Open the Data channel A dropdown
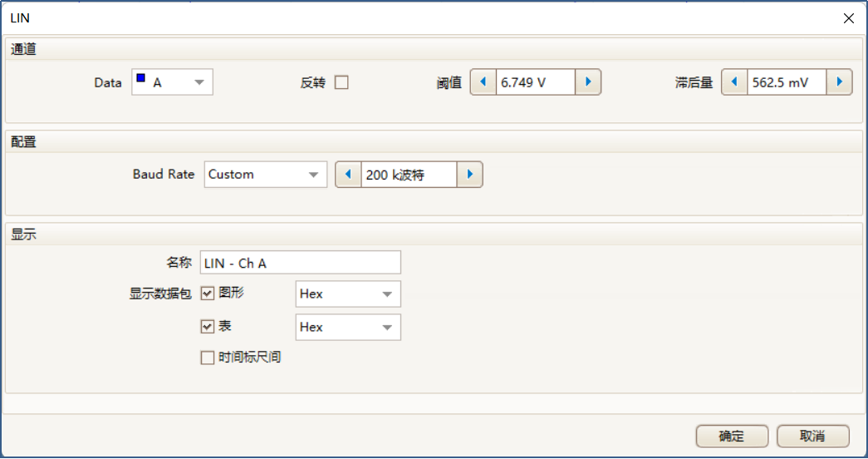This screenshot has height=459, width=868. point(172,82)
